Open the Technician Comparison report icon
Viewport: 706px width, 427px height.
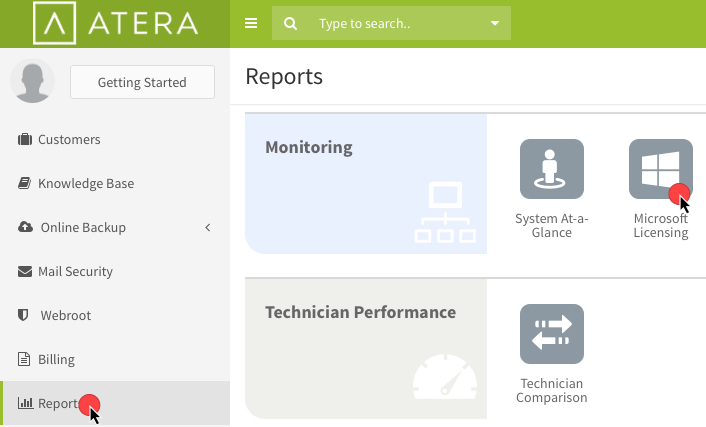click(552, 334)
